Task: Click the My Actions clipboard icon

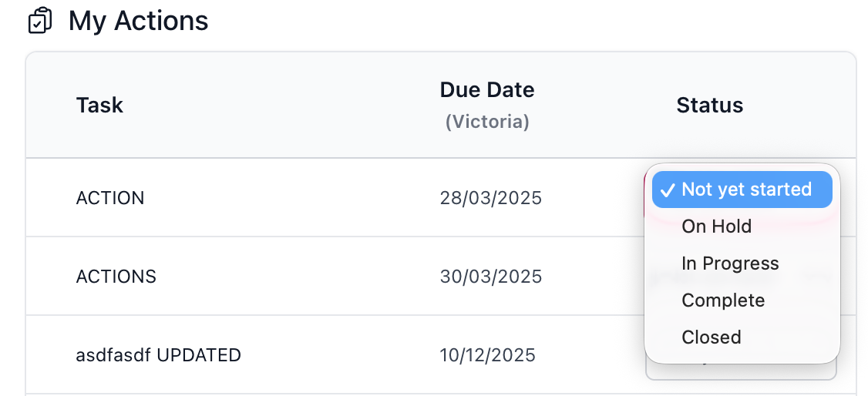Action: [39, 21]
